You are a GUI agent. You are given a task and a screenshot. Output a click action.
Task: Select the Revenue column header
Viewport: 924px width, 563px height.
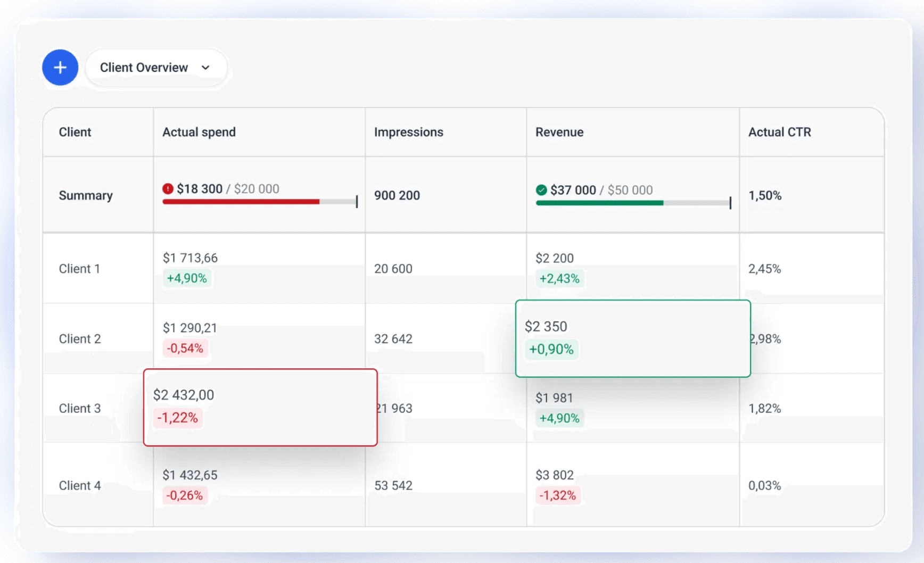pyautogui.click(x=559, y=132)
